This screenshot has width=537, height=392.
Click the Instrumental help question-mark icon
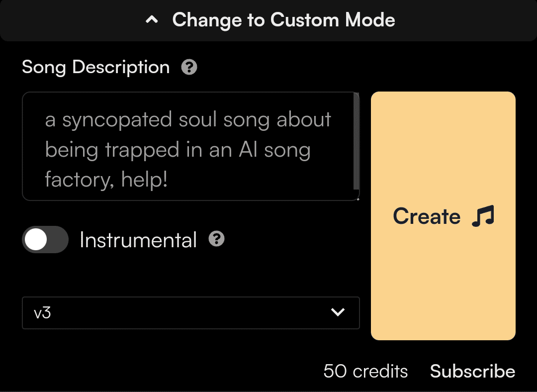coord(216,239)
